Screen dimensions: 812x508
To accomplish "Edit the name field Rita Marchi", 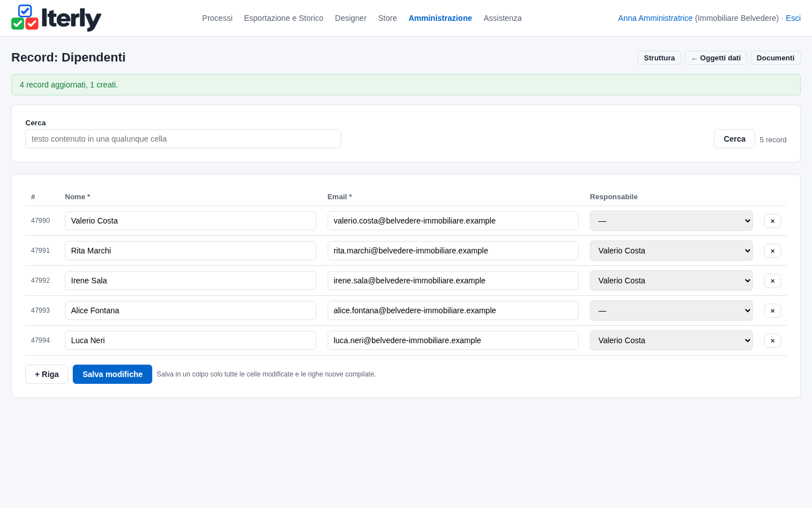I will [x=191, y=251].
